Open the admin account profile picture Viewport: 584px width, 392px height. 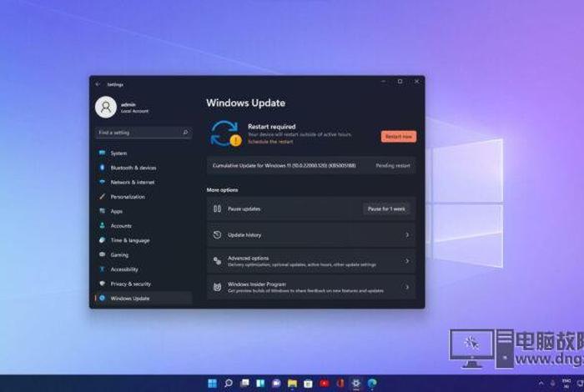pyautogui.click(x=106, y=108)
